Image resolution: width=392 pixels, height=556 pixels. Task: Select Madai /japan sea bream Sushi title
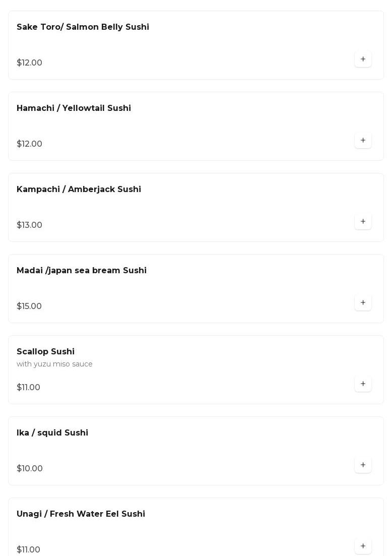[x=82, y=271]
